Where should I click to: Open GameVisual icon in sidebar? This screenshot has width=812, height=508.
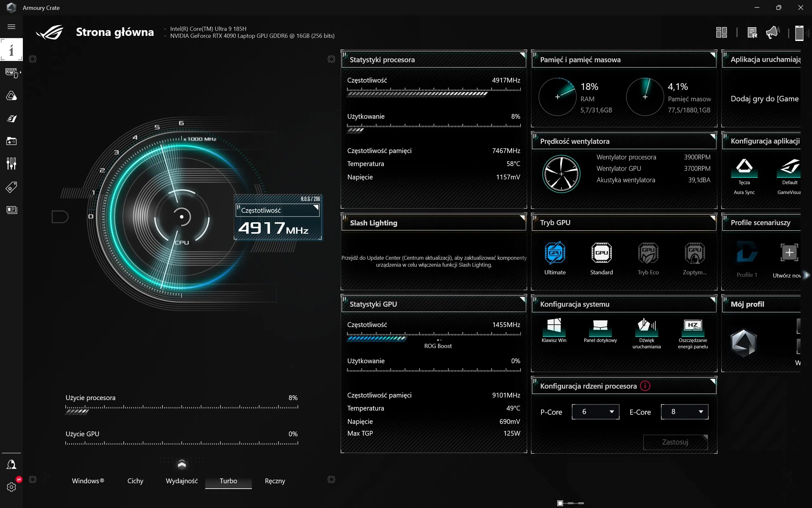11,119
